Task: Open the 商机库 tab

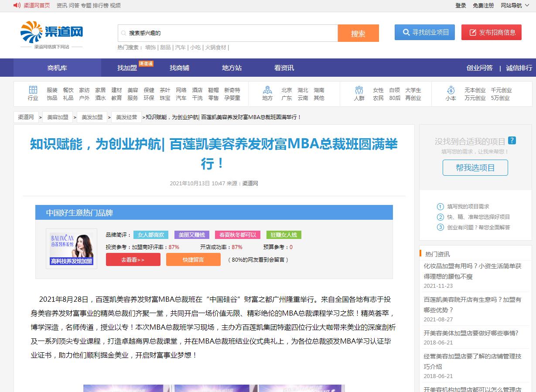Action: coord(57,68)
